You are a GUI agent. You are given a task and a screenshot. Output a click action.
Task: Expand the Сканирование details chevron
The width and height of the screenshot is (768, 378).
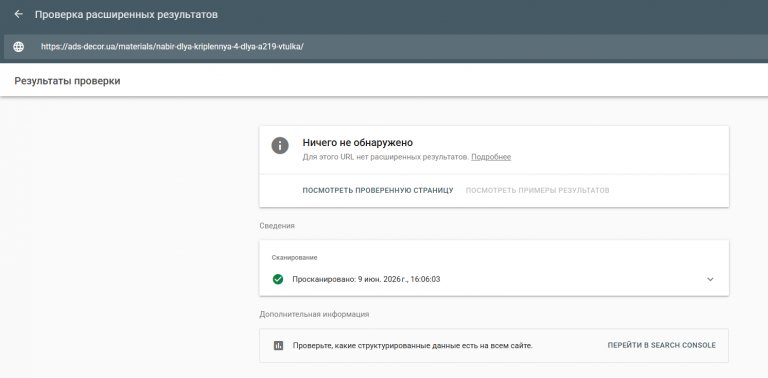(x=710, y=280)
